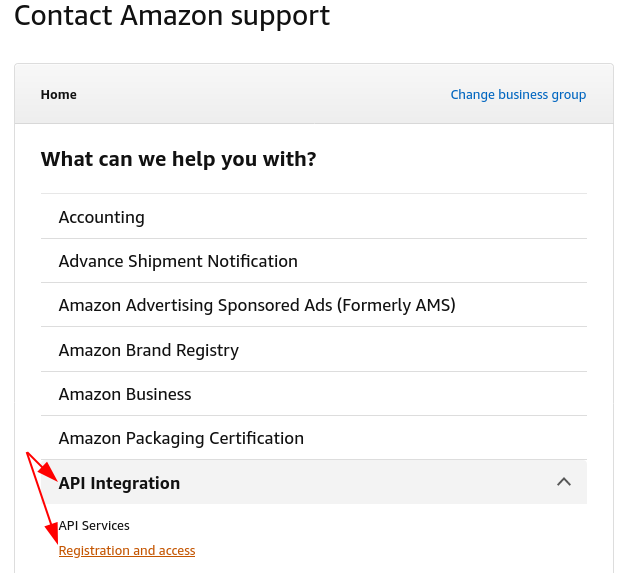Screen dimensions: 624x573
Task: Expand Advance Shipment Notification topic
Action: coord(178,261)
